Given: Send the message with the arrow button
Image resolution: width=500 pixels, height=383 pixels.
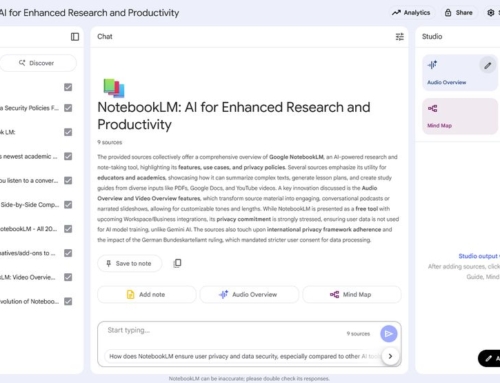Looking at the screenshot, I should [388, 334].
